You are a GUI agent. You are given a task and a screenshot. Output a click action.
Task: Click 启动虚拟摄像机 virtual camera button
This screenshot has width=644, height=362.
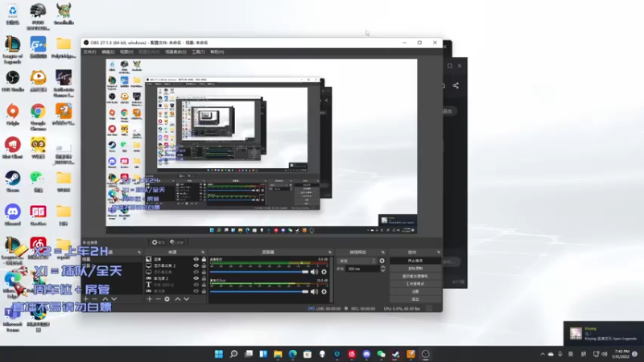point(415,276)
